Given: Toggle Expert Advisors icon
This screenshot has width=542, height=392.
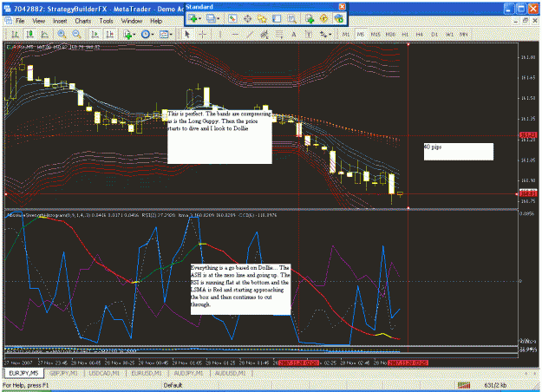Looking at the screenshot, I should click(339, 19).
